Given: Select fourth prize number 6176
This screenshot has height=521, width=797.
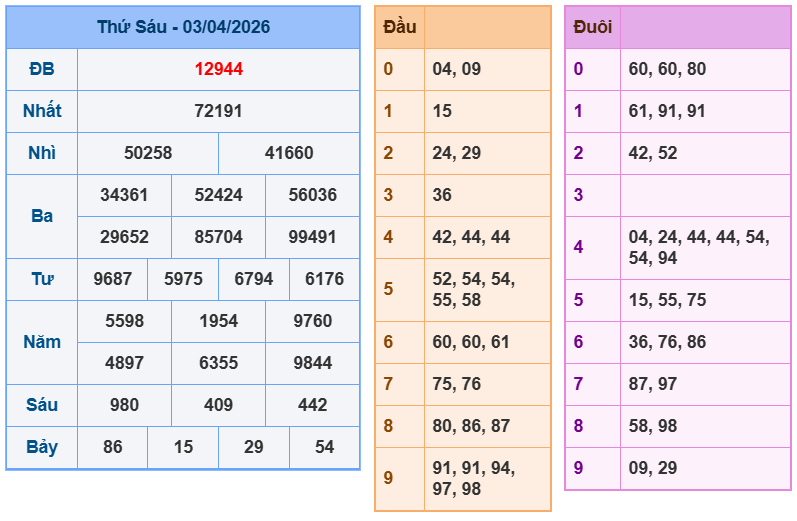Looking at the screenshot, I should coord(324,279).
